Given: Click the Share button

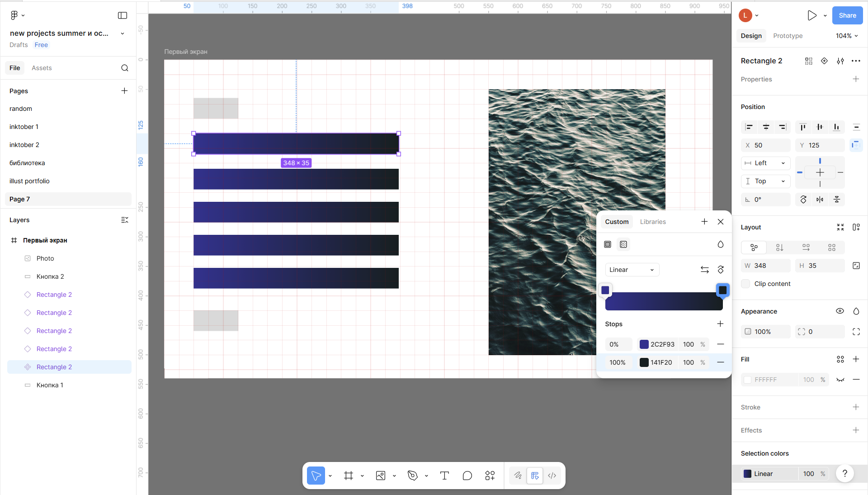Looking at the screenshot, I should (x=847, y=15).
